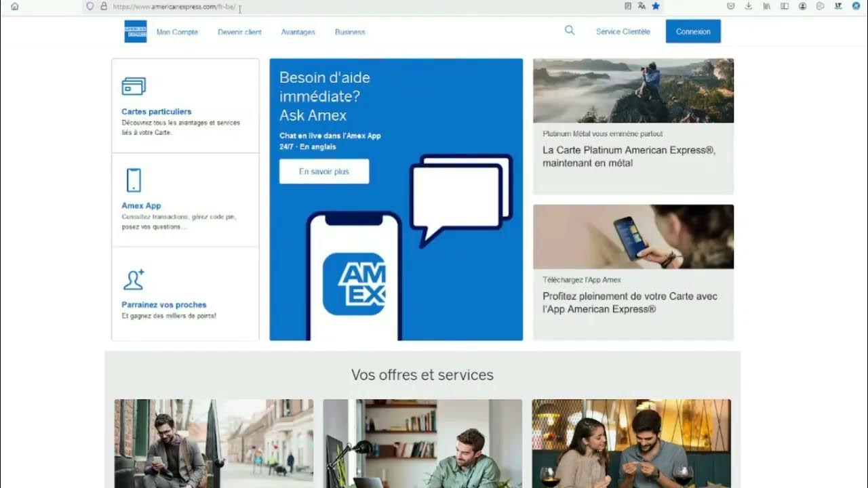Click the smartphone icon above Amex App
Viewport: 868px width, 488px height.
coord(134,180)
